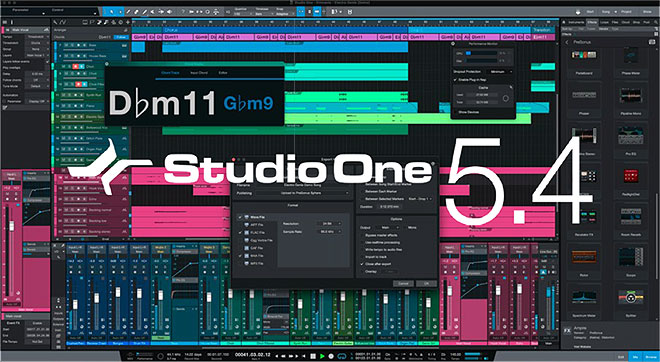Select the Phase Meter effect thumbnail

[630, 56]
